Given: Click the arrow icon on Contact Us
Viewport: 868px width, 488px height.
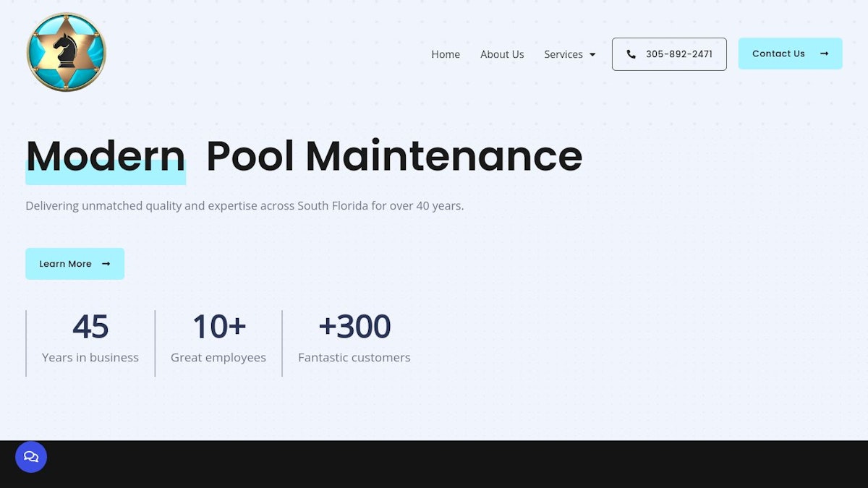Looking at the screenshot, I should click(x=824, y=53).
